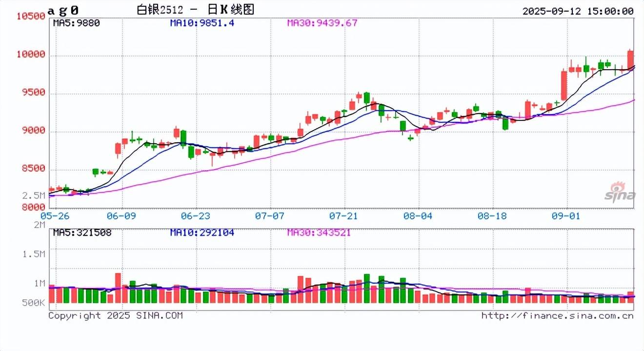
Task: Click the 08-04 date axis label
Action: pyautogui.click(x=419, y=215)
